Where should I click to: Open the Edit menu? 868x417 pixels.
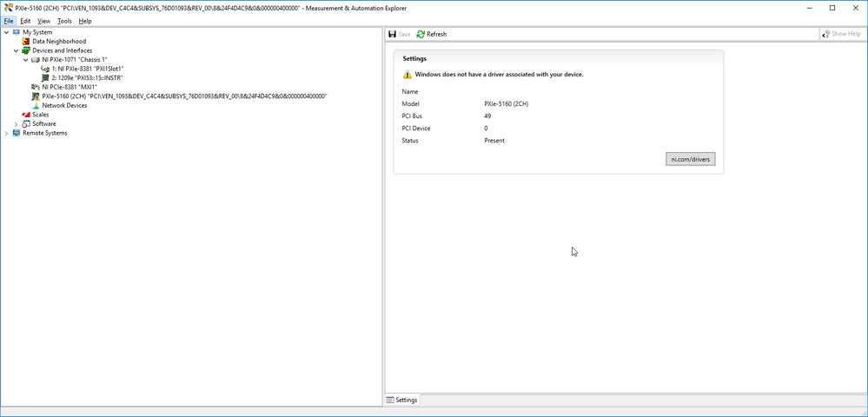[x=25, y=21]
